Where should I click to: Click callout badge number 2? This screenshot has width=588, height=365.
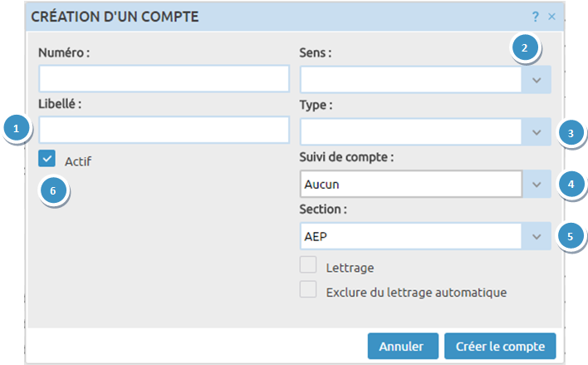(524, 49)
